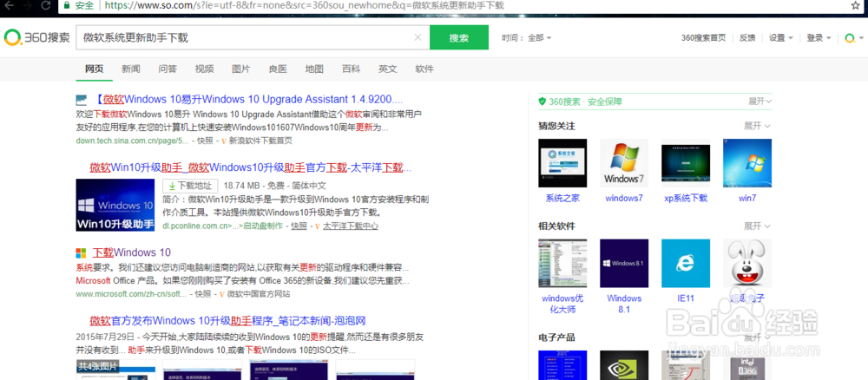Reload the page with refresh icon

[47, 5]
